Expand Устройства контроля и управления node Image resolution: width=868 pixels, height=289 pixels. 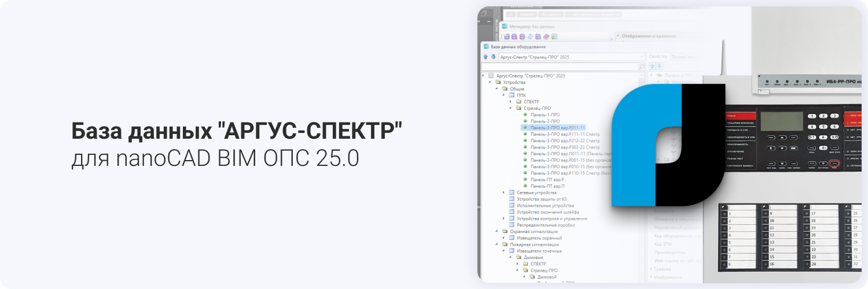coord(503,218)
